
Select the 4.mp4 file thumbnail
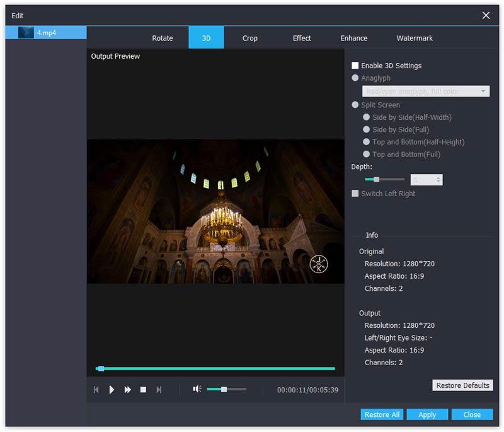(x=26, y=32)
